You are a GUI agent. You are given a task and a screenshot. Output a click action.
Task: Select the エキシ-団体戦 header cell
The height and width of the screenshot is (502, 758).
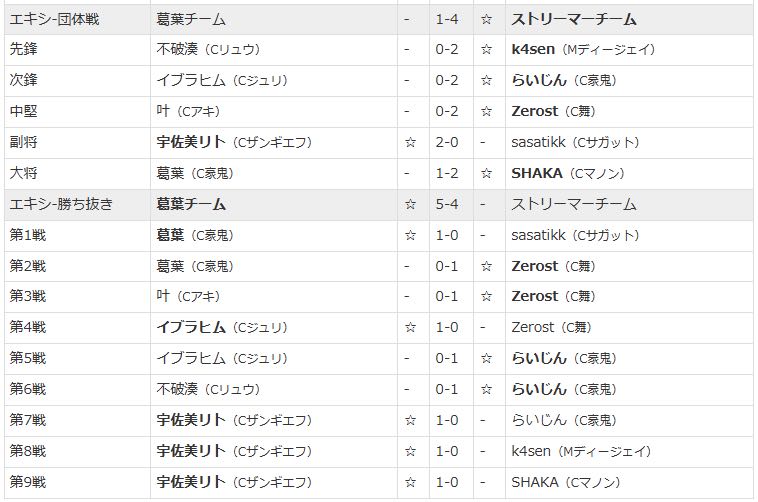point(61,18)
